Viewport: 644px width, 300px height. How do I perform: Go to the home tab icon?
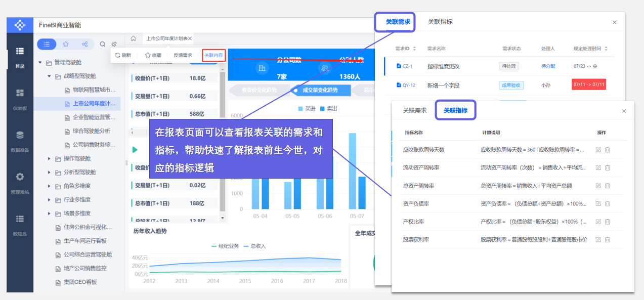click(x=133, y=38)
